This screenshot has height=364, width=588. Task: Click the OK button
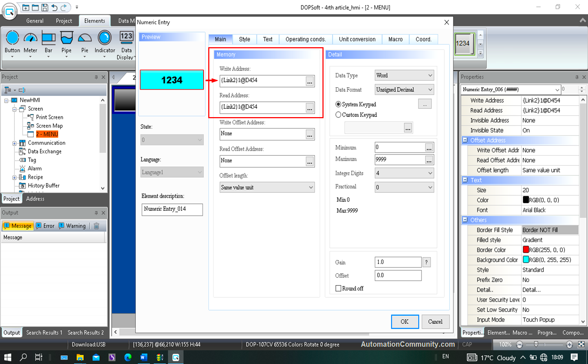tap(405, 321)
